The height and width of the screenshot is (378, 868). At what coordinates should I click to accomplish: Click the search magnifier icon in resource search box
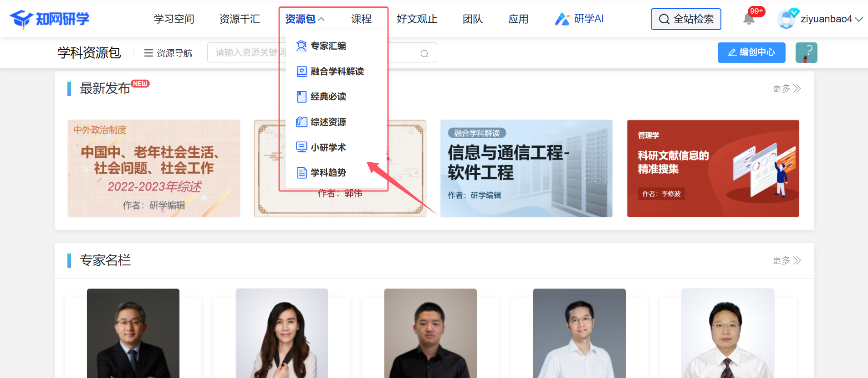click(x=424, y=53)
